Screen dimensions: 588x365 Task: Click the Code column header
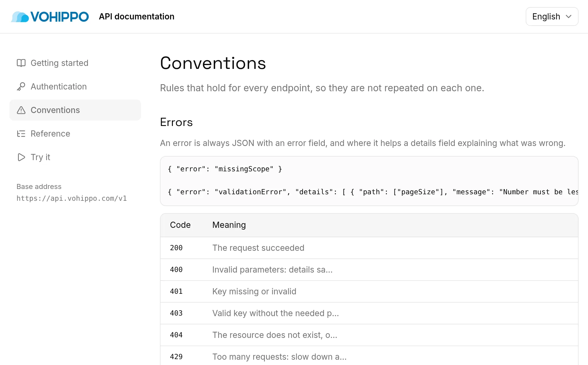tap(180, 225)
